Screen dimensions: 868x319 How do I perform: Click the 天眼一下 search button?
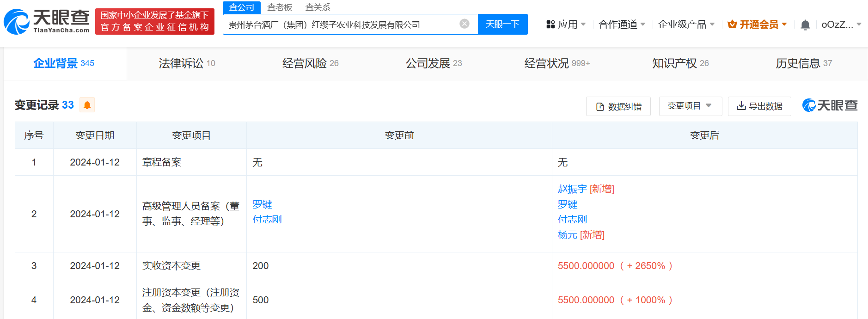(502, 25)
